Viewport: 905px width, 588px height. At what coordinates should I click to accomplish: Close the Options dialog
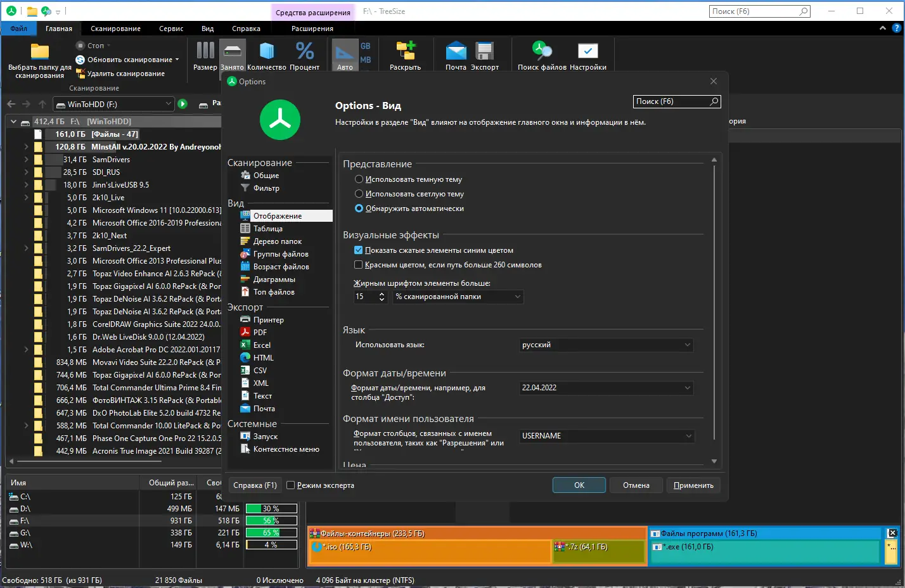click(714, 81)
